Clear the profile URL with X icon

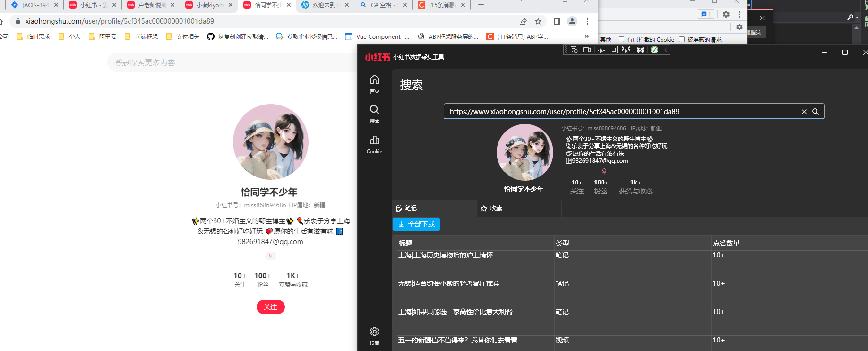pos(804,112)
